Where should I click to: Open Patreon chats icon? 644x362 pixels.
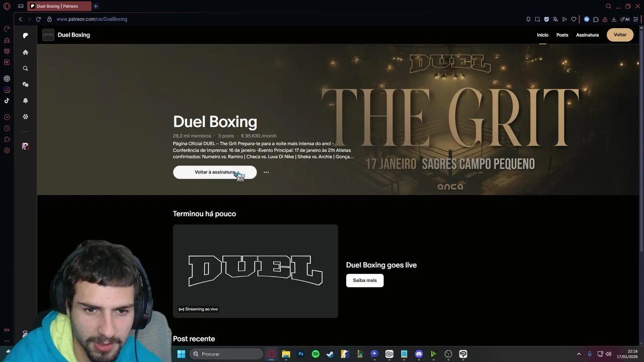point(25,84)
